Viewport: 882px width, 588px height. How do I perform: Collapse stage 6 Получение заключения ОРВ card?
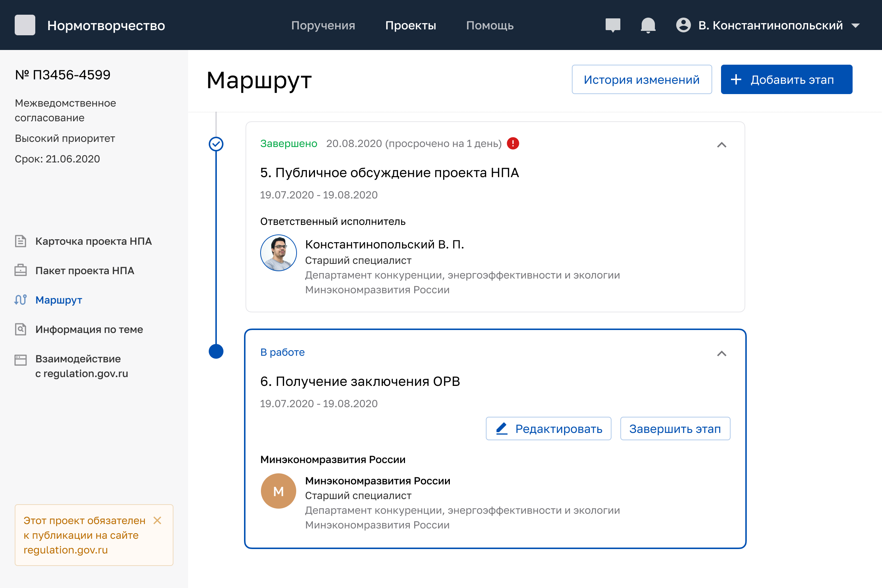(x=721, y=354)
